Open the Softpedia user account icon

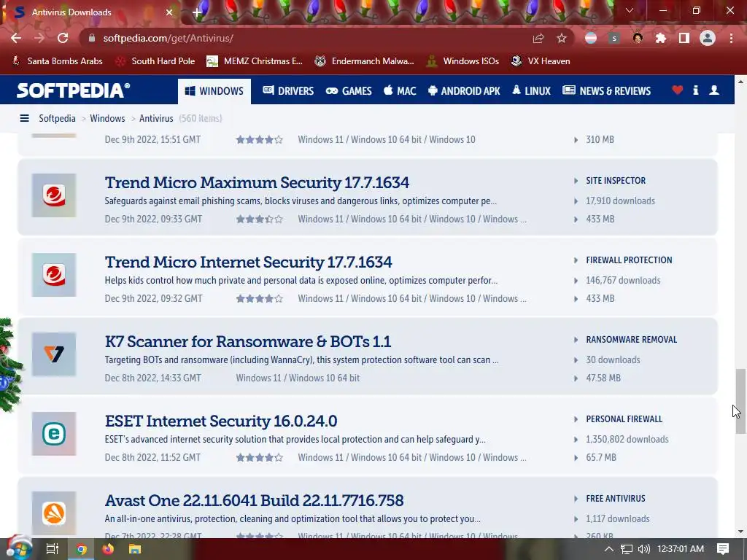(x=714, y=90)
